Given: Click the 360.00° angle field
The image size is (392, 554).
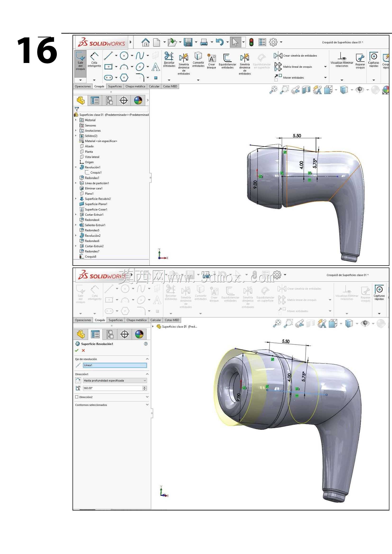Looking at the screenshot, I should coord(113,388).
